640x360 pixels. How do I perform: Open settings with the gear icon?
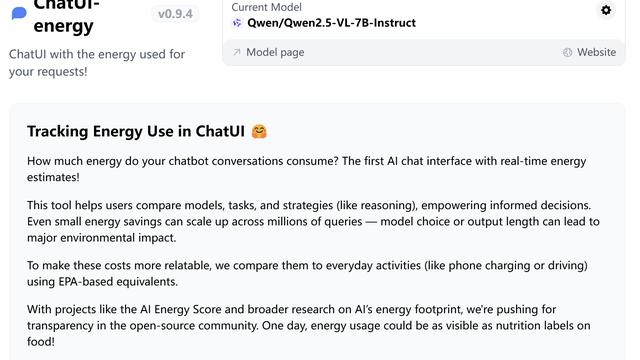coord(606,10)
